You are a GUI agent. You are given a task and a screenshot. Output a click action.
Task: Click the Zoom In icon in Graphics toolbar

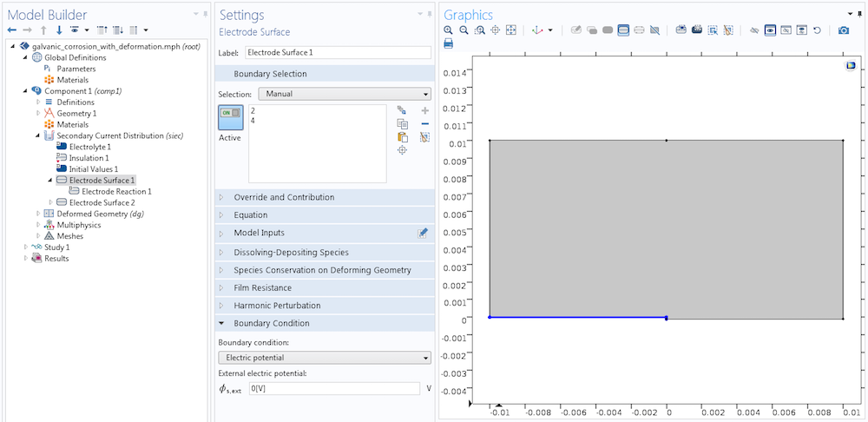point(449,30)
